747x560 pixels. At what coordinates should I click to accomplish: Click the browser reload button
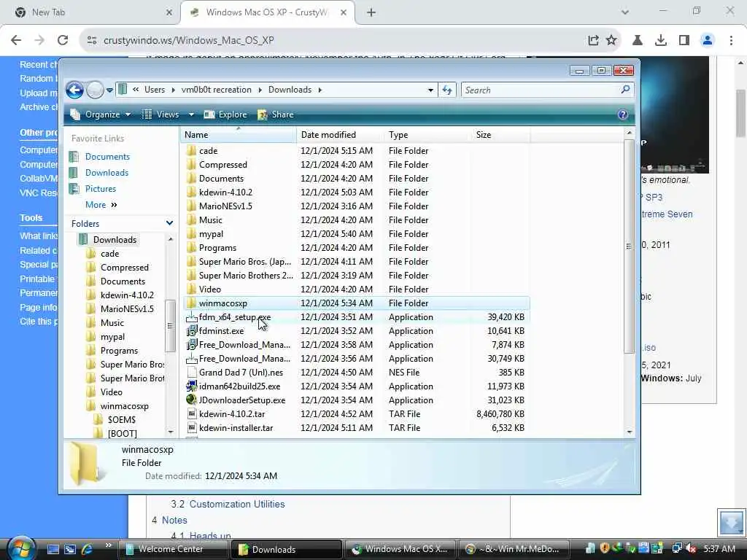click(63, 40)
